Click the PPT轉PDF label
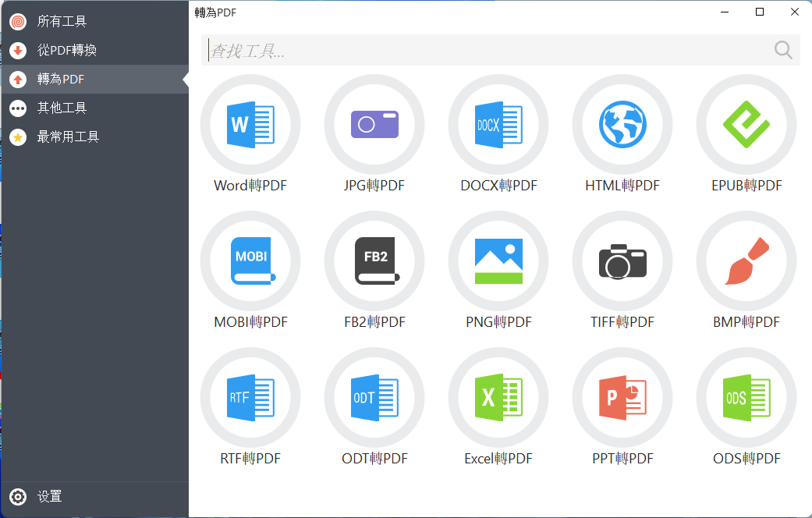This screenshot has height=518, width=812. click(x=623, y=459)
